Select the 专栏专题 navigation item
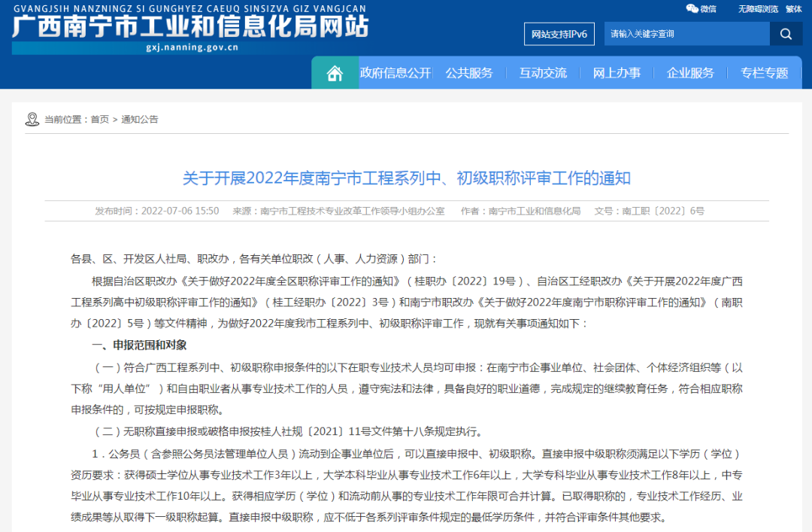This screenshot has width=812, height=532. 764,73
